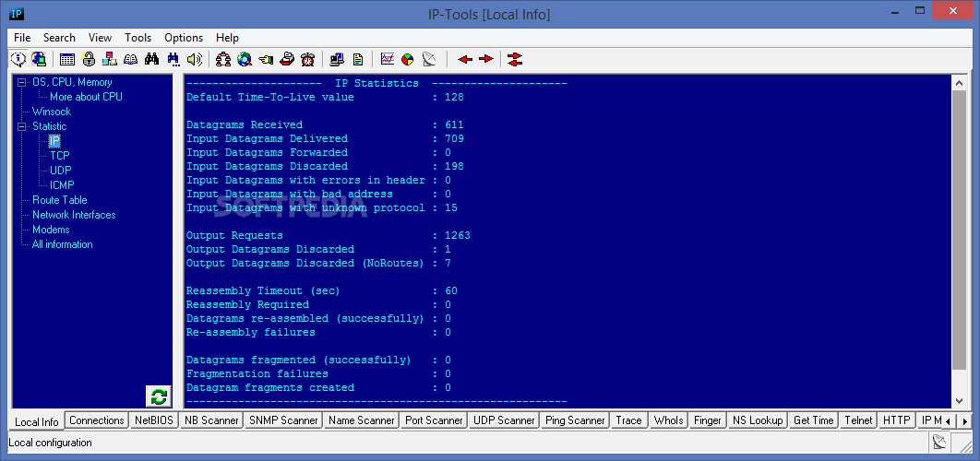Viewport: 980px width, 461px height.
Task: Switch to the Telnet tab
Action: (x=858, y=420)
